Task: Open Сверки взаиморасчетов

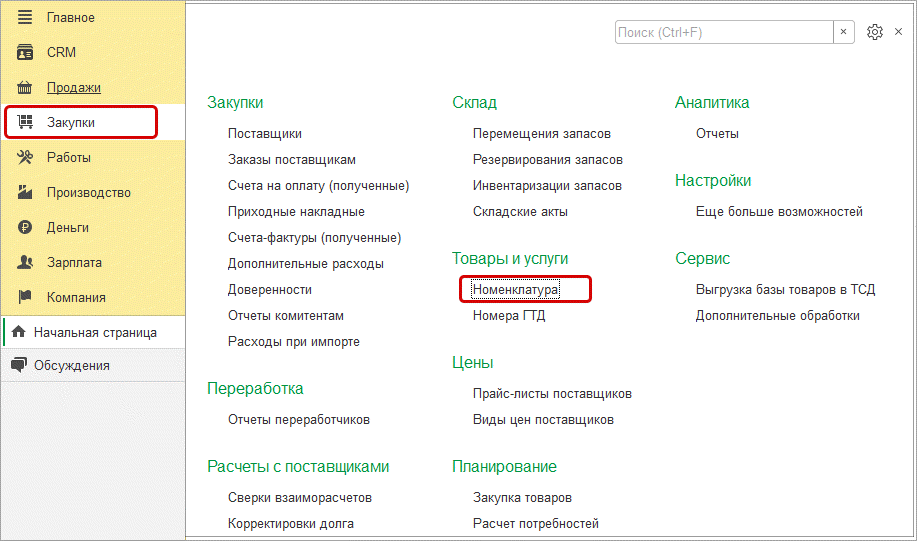Action: point(300,498)
